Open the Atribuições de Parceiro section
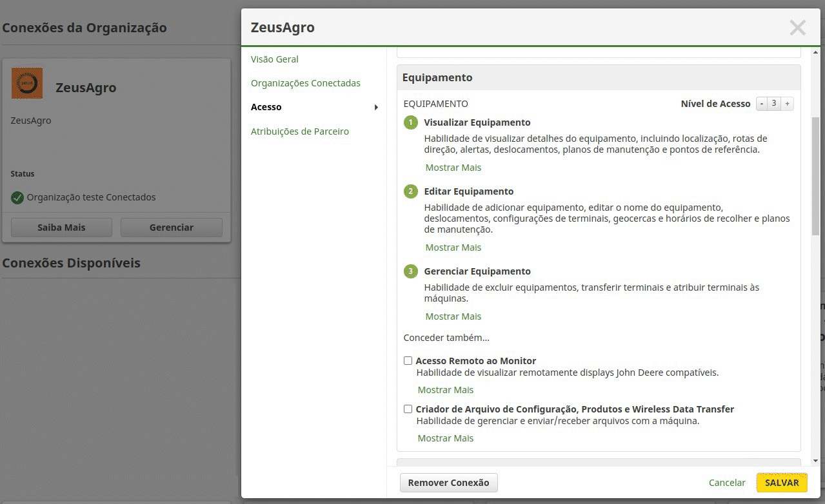 pyautogui.click(x=300, y=131)
